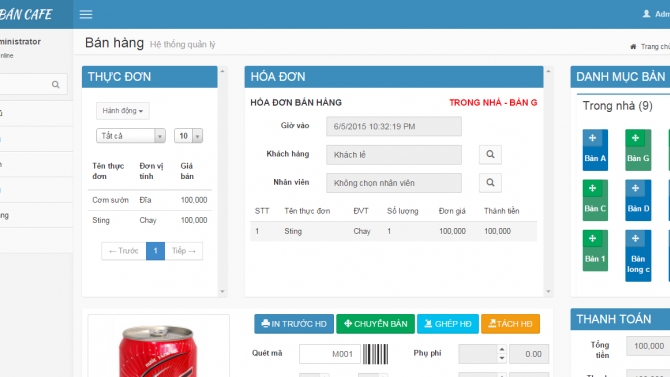Click the Số lượng column header
Screen dimensions: 670x377
pyautogui.click(x=403, y=211)
